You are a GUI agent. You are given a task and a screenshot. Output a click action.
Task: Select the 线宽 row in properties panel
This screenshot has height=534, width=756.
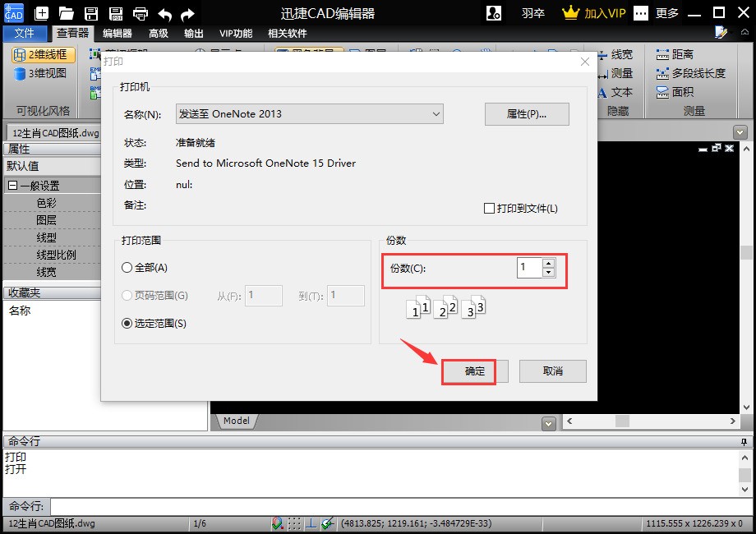52,272
